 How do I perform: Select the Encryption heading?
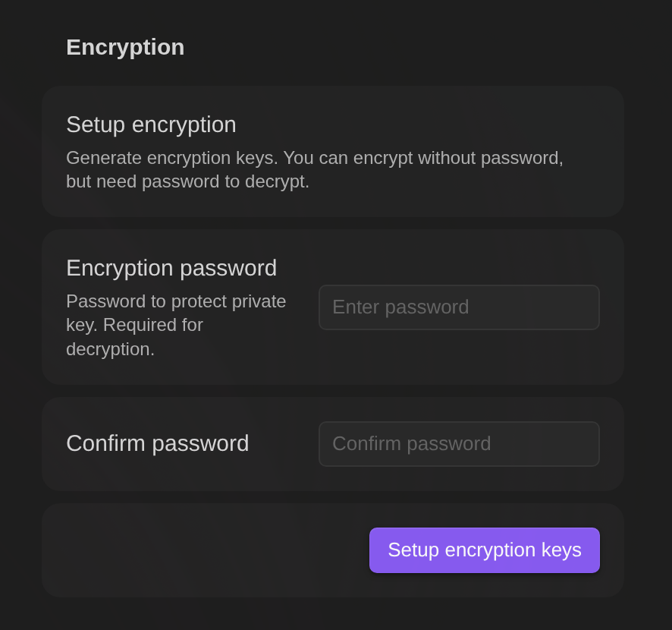pyautogui.click(x=124, y=47)
